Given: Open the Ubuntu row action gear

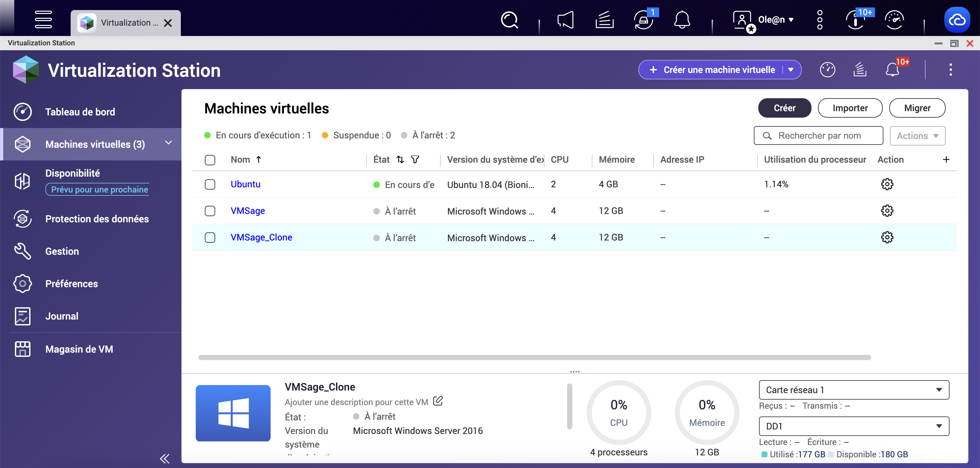Looking at the screenshot, I should (887, 184).
